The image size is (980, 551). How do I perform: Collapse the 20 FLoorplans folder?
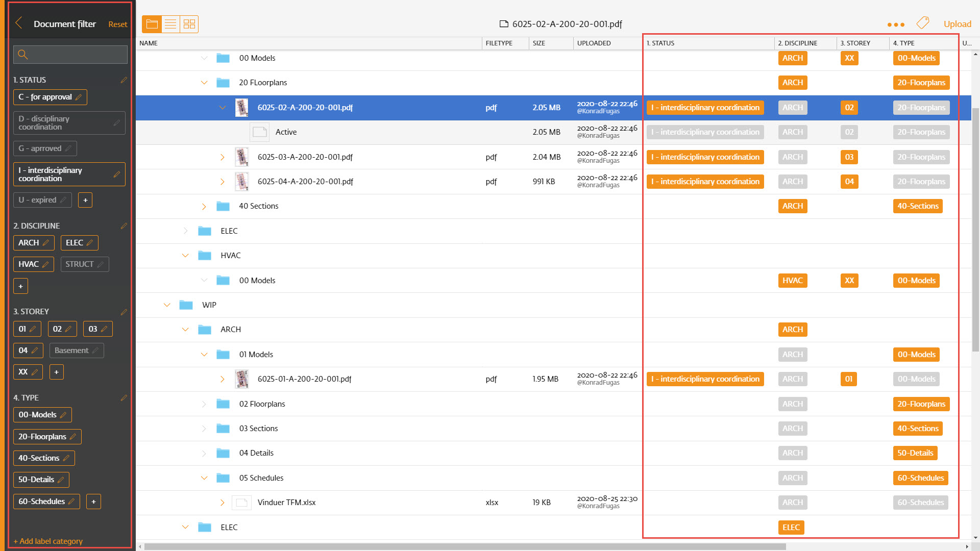click(204, 83)
